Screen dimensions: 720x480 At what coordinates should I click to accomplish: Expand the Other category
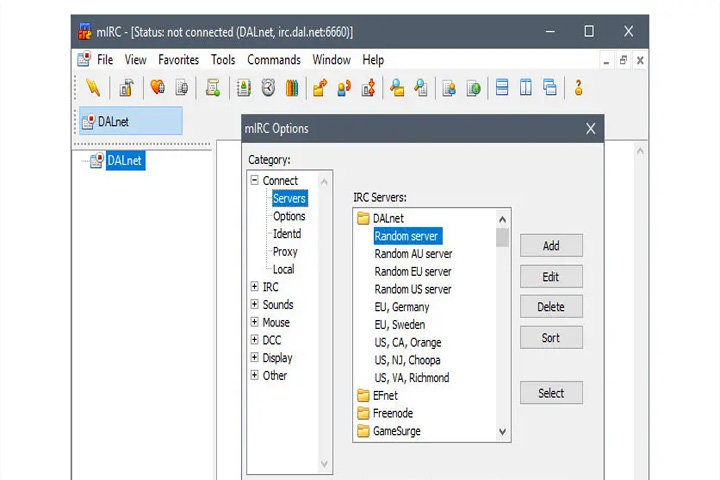254,375
